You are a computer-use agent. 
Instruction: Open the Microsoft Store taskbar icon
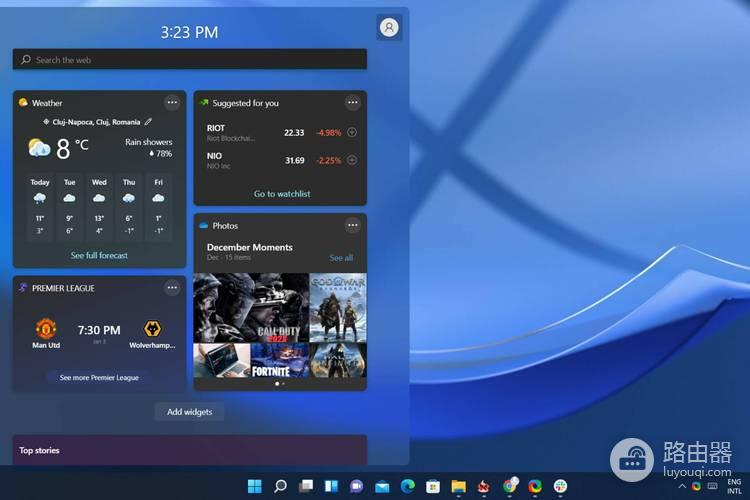[x=433, y=486]
